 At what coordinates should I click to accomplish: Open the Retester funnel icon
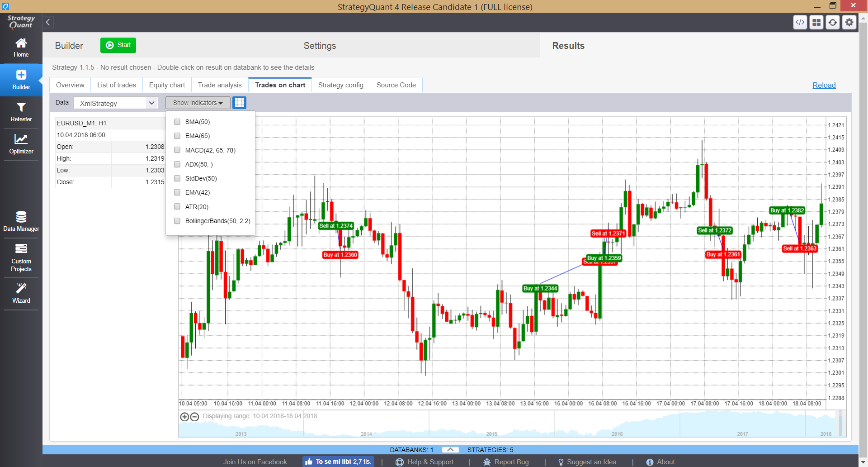[21, 112]
